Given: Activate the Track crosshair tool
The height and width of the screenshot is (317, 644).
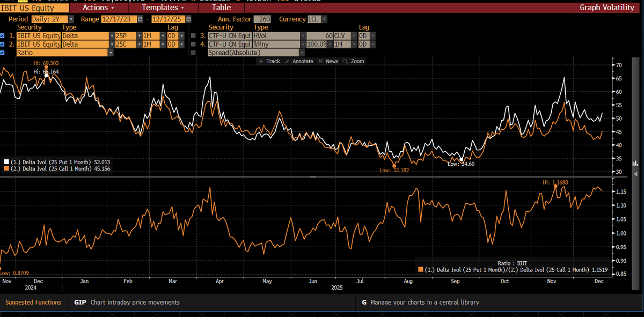Looking at the screenshot, I should click(269, 61).
